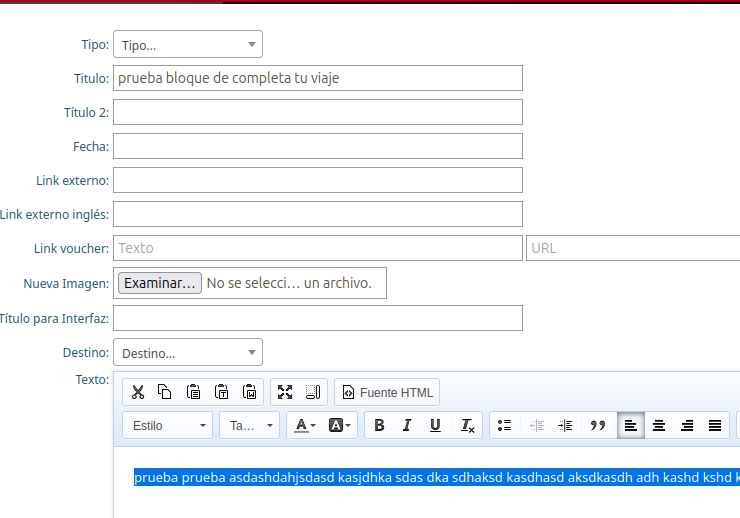Click the Link voucher Texto field

[318, 248]
